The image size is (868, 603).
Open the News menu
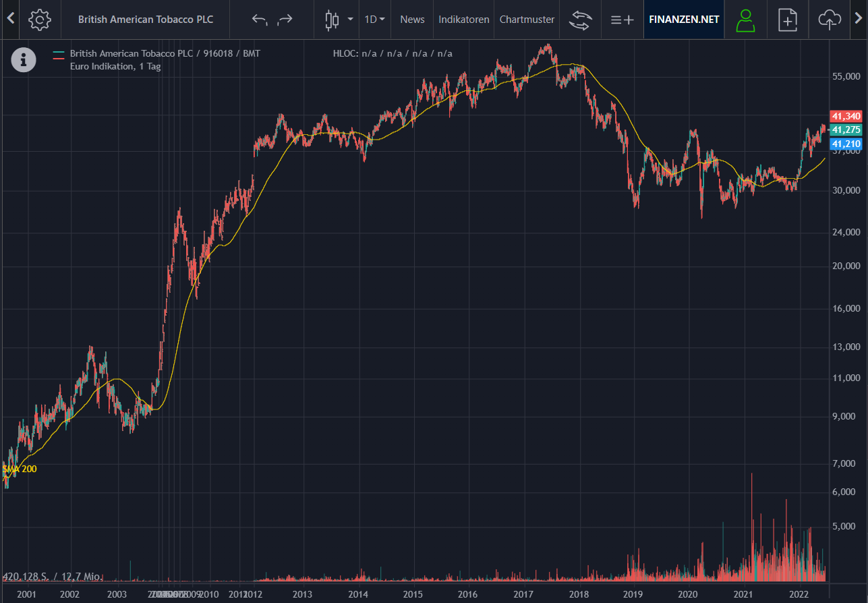(412, 20)
